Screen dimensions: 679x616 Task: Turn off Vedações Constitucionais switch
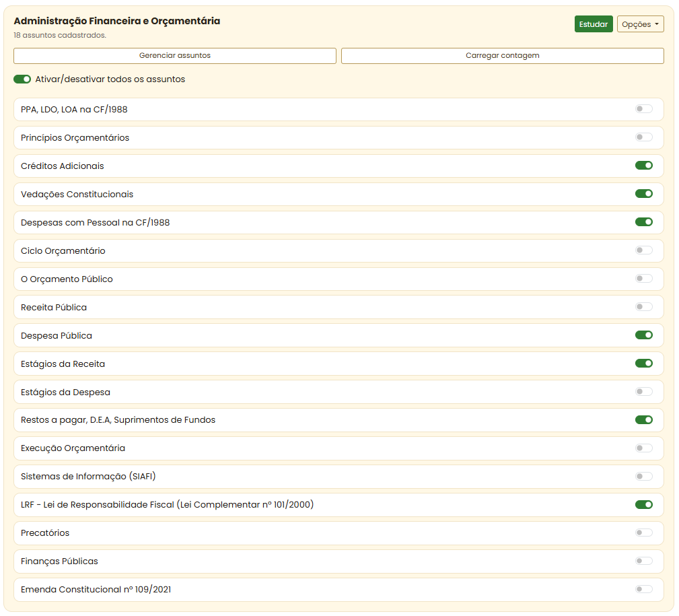click(643, 194)
